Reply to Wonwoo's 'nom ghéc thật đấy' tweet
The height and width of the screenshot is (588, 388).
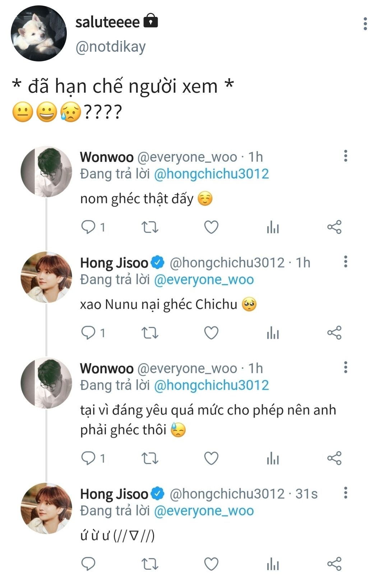(x=88, y=227)
